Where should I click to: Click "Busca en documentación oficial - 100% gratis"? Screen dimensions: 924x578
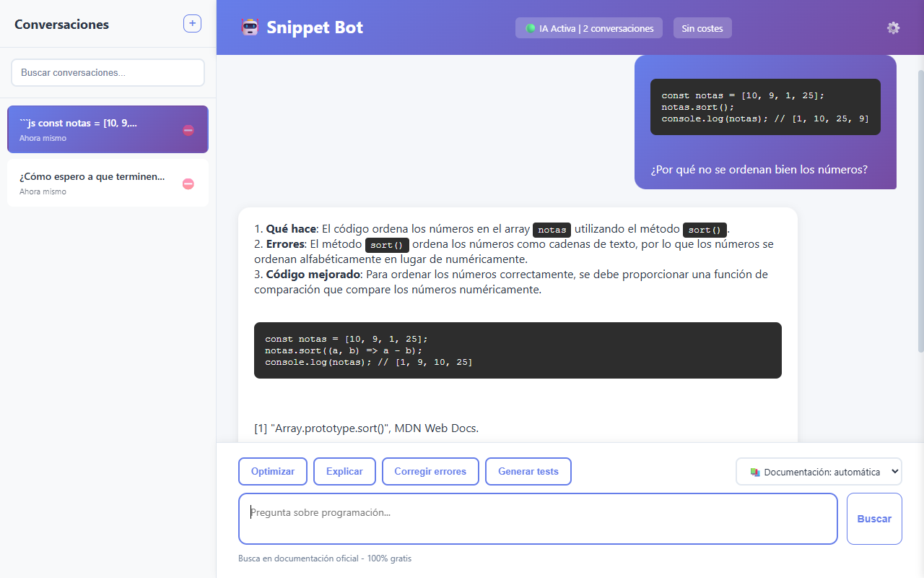[x=325, y=558]
